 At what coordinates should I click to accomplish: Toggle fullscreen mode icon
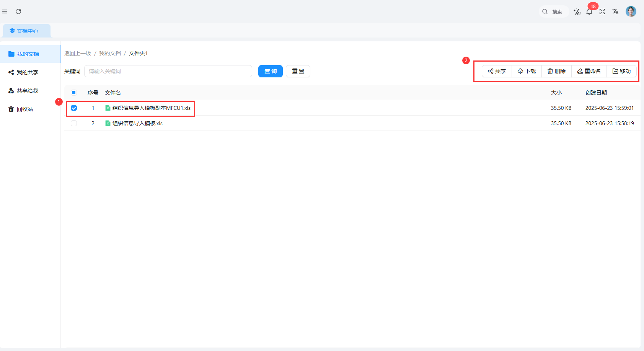pos(602,11)
